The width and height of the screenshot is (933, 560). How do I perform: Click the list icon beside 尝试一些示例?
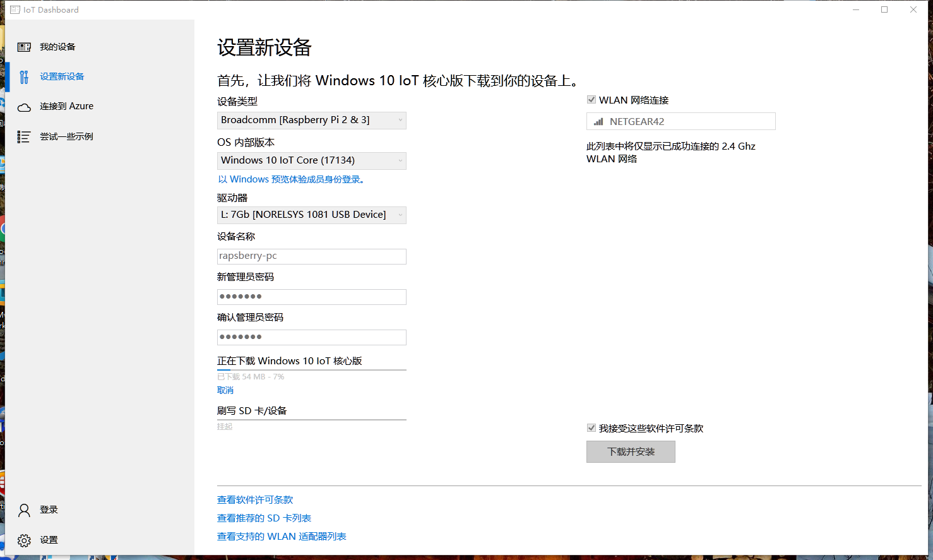(24, 137)
